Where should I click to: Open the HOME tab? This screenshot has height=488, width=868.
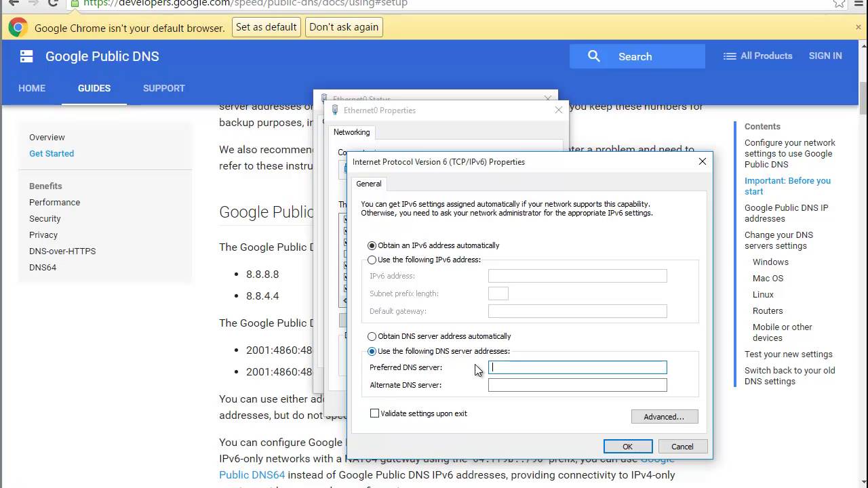click(x=32, y=88)
